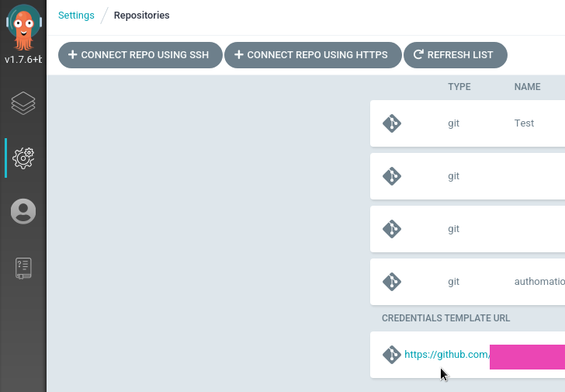The image size is (565, 392).
Task: Refresh the repositories list
Action: (456, 55)
